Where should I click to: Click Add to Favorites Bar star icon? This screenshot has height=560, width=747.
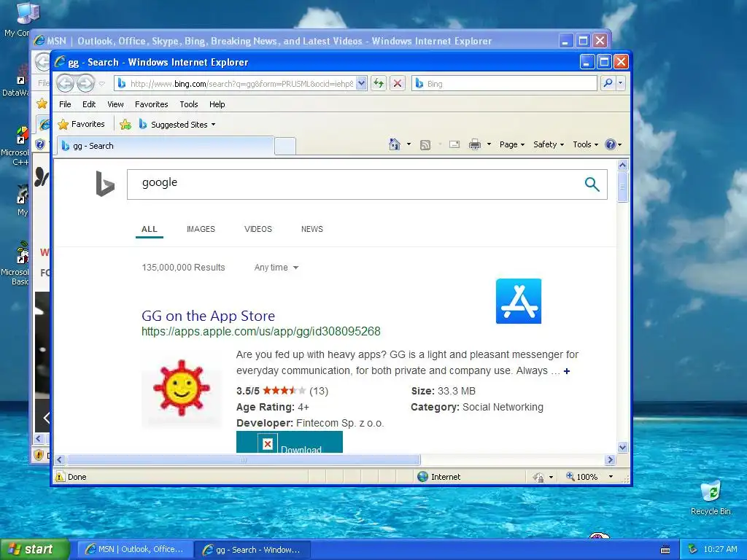125,124
